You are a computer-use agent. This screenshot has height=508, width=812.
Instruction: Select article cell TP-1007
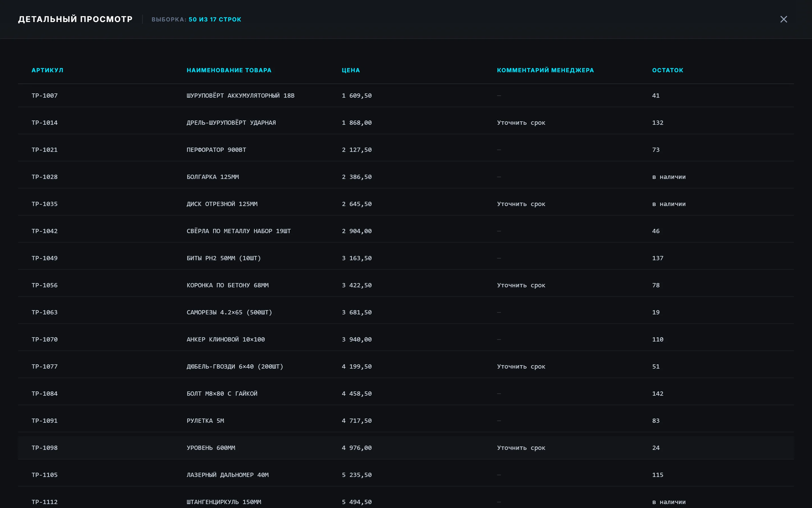pos(45,96)
